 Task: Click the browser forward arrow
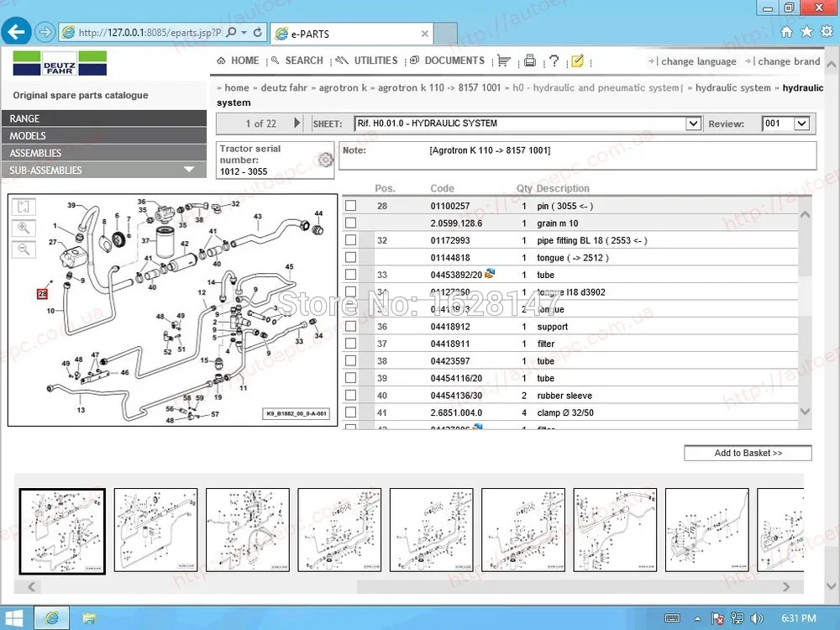pyautogui.click(x=45, y=32)
